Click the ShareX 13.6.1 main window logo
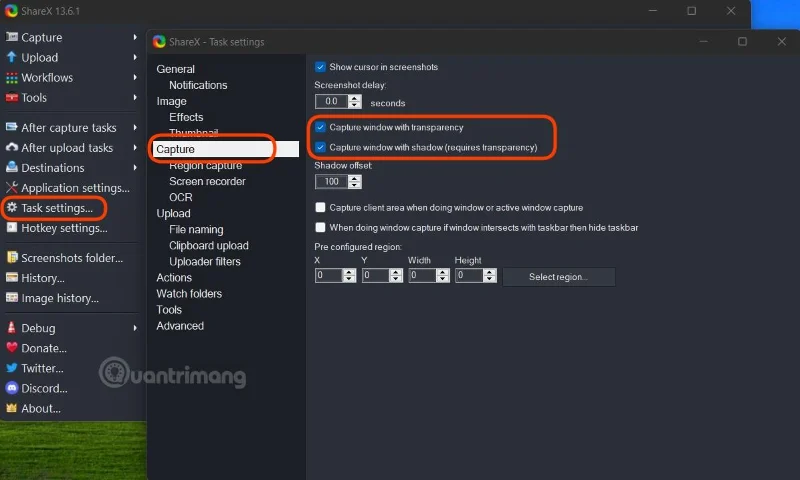800x480 pixels. tap(11, 11)
